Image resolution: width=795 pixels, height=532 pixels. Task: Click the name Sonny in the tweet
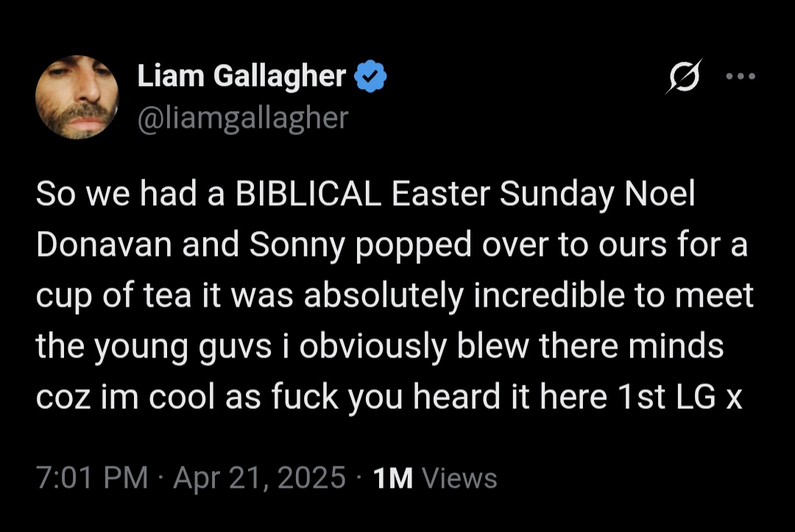pos(297,245)
